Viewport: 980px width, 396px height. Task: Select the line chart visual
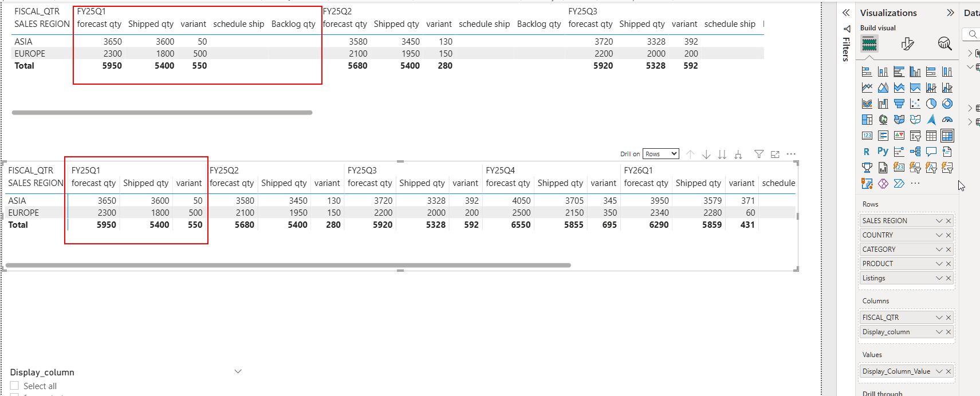[867, 88]
